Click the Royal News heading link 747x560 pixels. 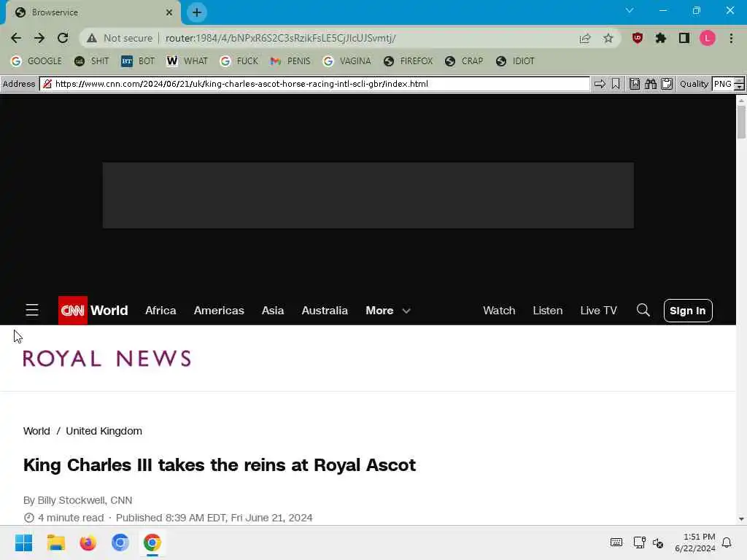(x=107, y=359)
